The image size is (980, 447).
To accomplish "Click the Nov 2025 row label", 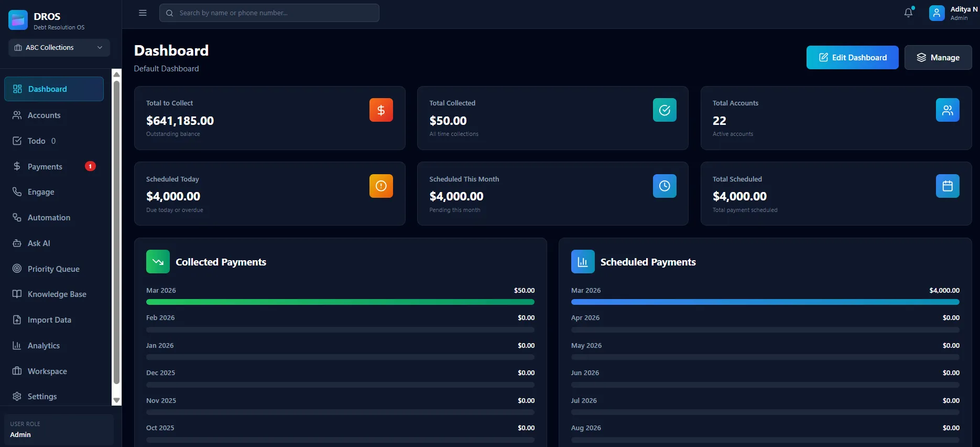I will coord(161,401).
